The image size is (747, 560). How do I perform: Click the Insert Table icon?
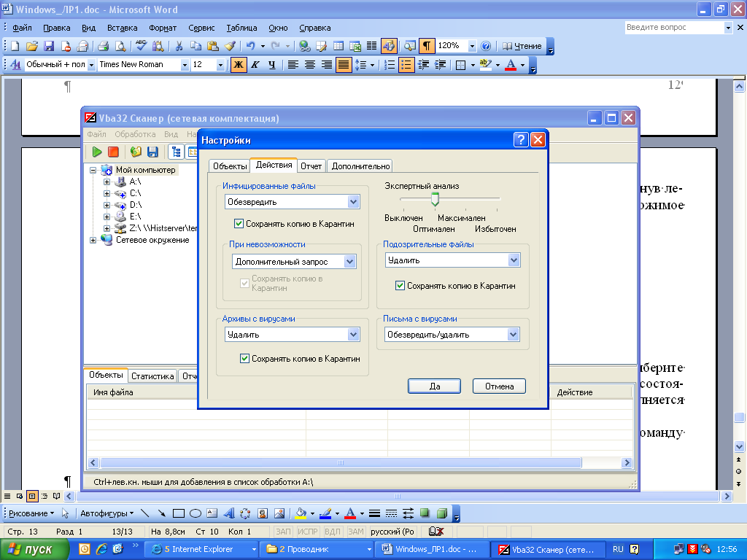pos(338,46)
